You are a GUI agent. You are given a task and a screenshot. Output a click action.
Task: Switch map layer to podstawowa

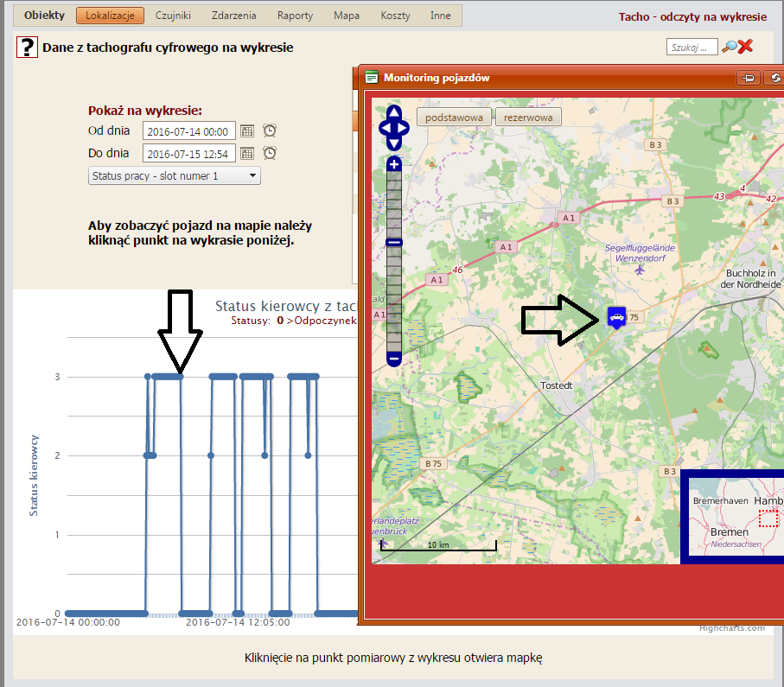click(x=454, y=117)
